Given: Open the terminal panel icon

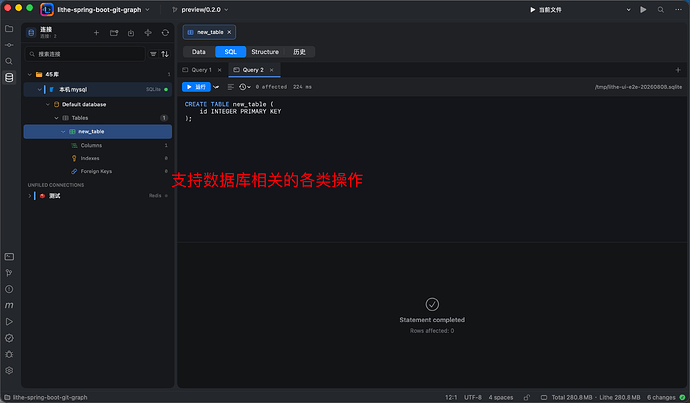Looking at the screenshot, I should 9,256.
